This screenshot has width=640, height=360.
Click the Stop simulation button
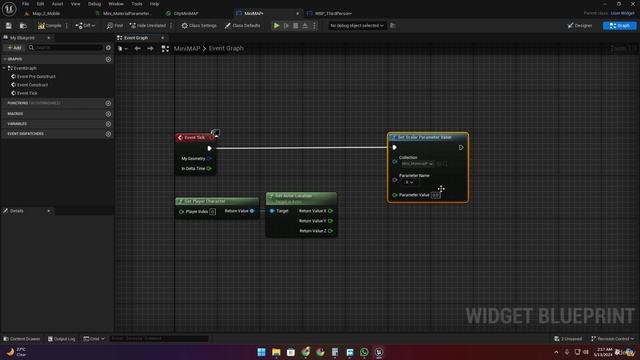point(296,25)
